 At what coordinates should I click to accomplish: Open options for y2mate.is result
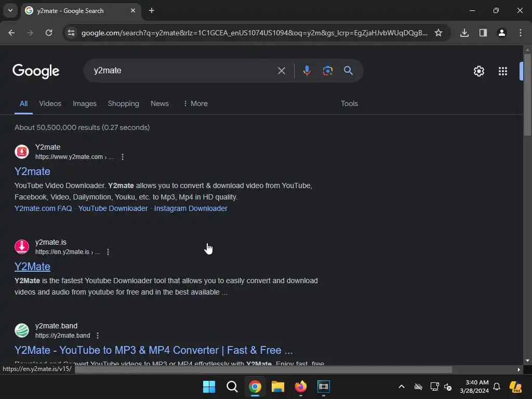point(108,252)
